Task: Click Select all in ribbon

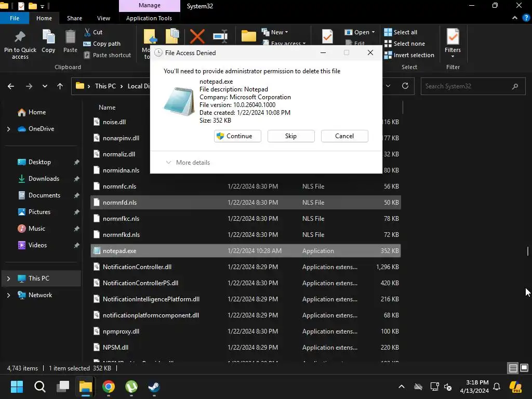Action: coord(401,32)
